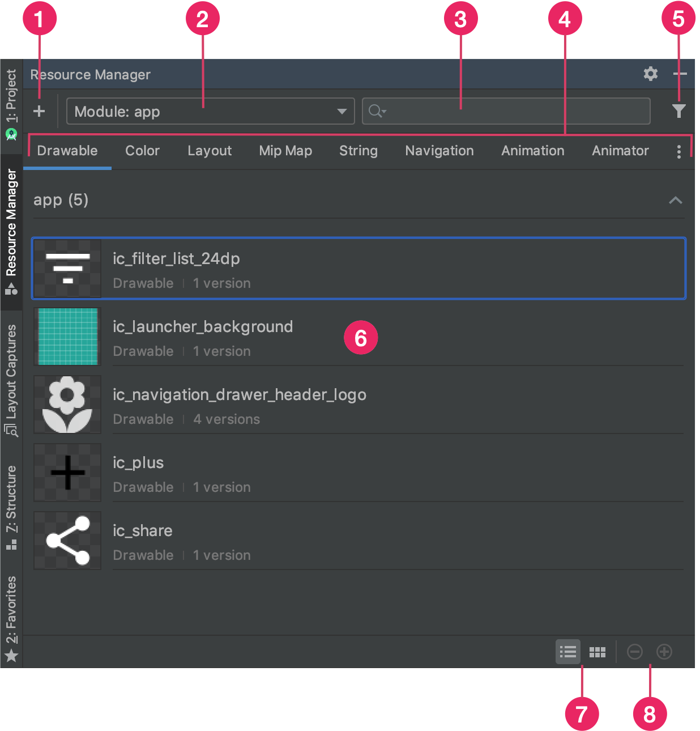
Task: Open the Layout Captures sidebar panel
Action: click(x=11, y=374)
